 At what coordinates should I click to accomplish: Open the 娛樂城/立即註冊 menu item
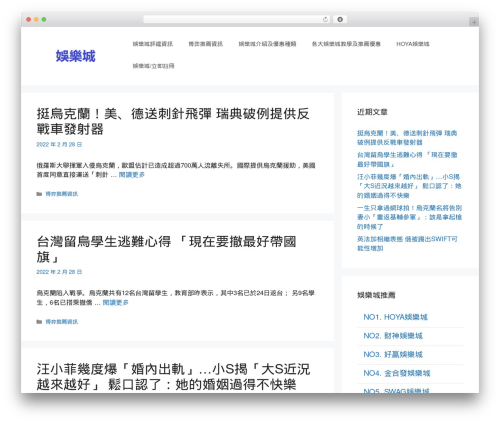pyautogui.click(x=153, y=66)
